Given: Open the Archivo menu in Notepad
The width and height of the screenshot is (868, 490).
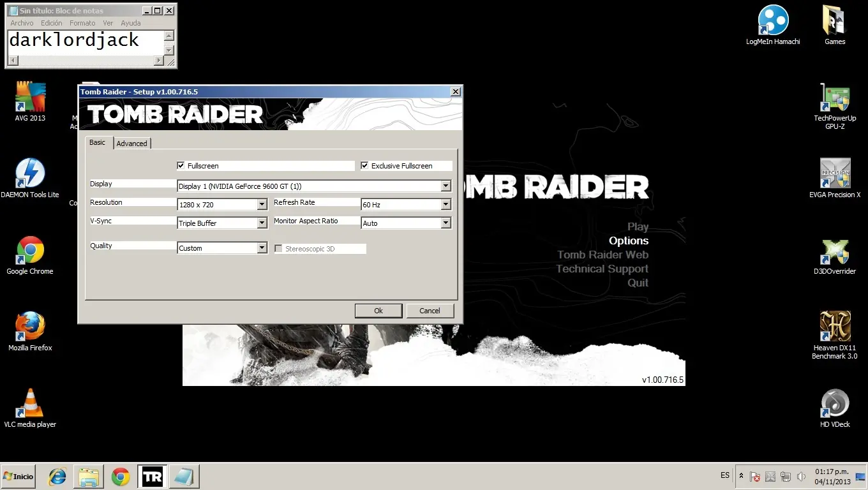Looking at the screenshot, I should click(22, 23).
